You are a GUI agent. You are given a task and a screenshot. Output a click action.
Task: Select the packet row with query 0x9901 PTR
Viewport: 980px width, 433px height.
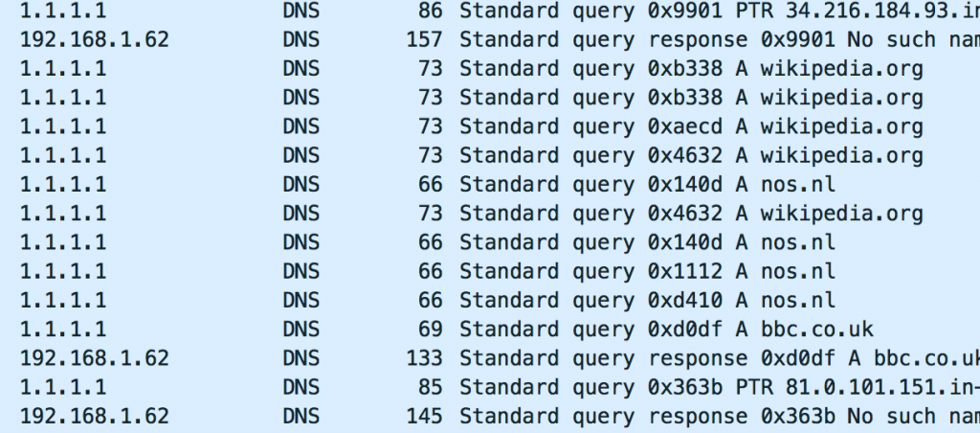(490, 11)
